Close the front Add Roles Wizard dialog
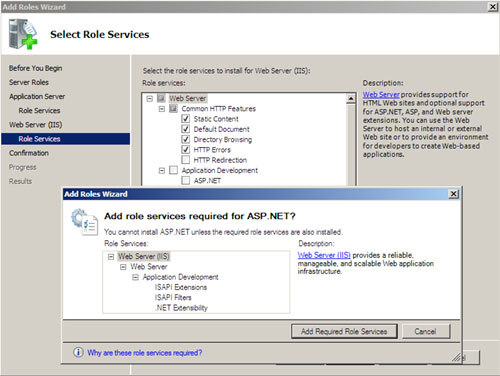The image size is (500, 376). [453, 194]
